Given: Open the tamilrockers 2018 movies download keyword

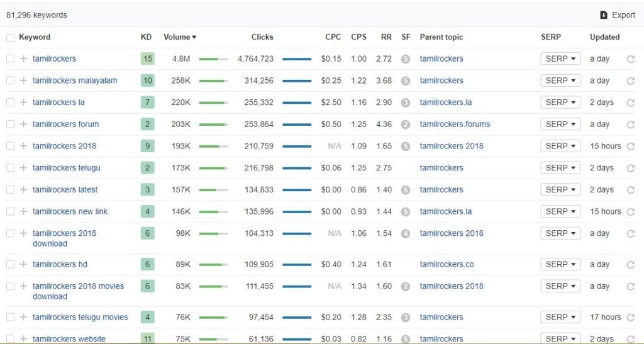Looking at the screenshot, I should [78, 291].
